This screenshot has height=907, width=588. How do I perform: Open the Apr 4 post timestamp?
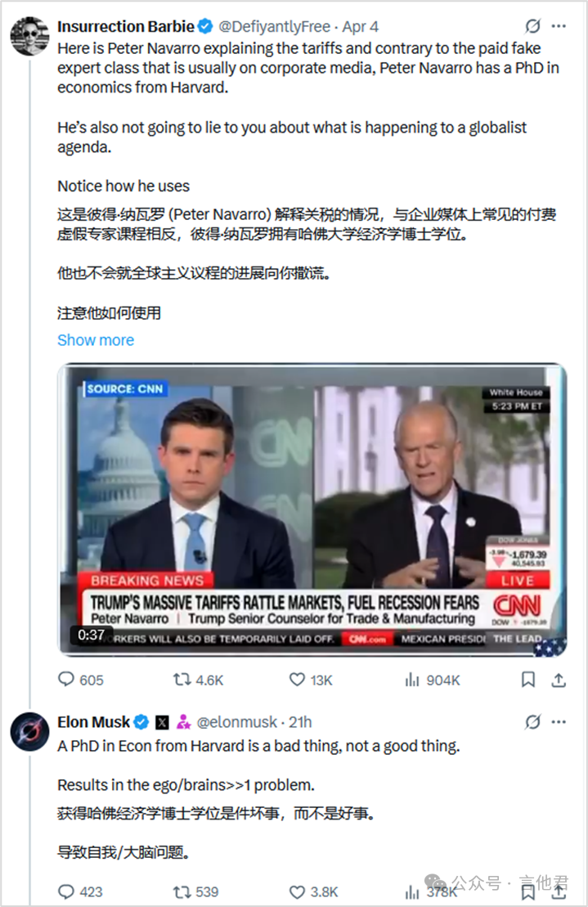click(x=360, y=27)
